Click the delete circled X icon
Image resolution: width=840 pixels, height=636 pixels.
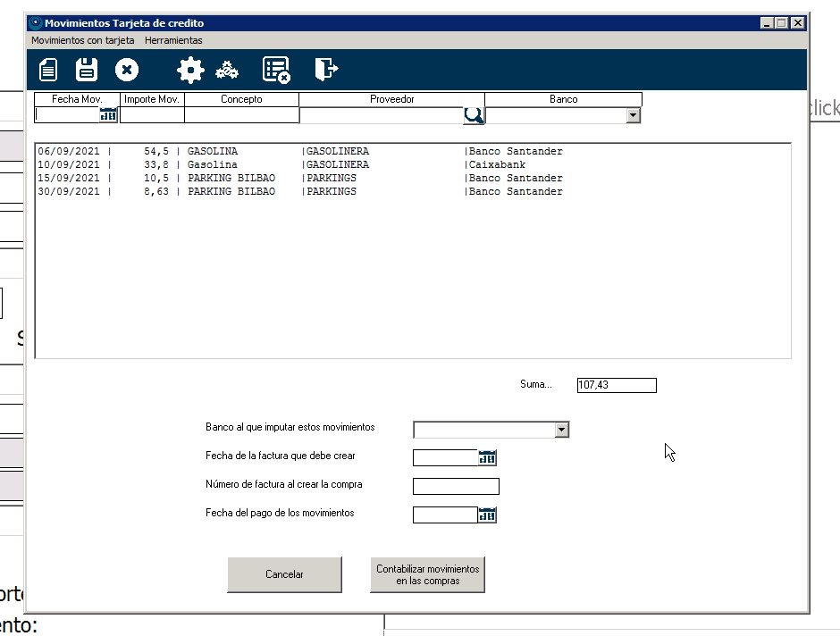127,70
